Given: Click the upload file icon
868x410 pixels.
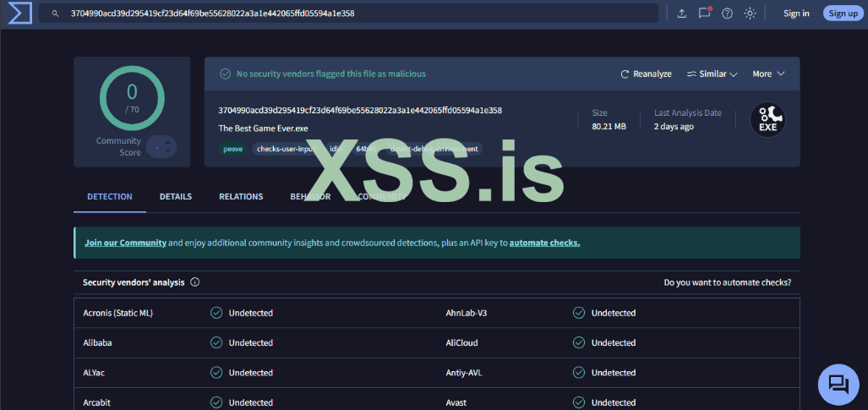Looking at the screenshot, I should tap(682, 14).
